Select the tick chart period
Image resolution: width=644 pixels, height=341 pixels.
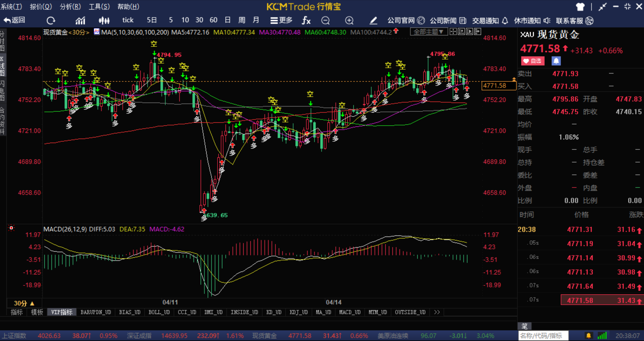pos(128,20)
